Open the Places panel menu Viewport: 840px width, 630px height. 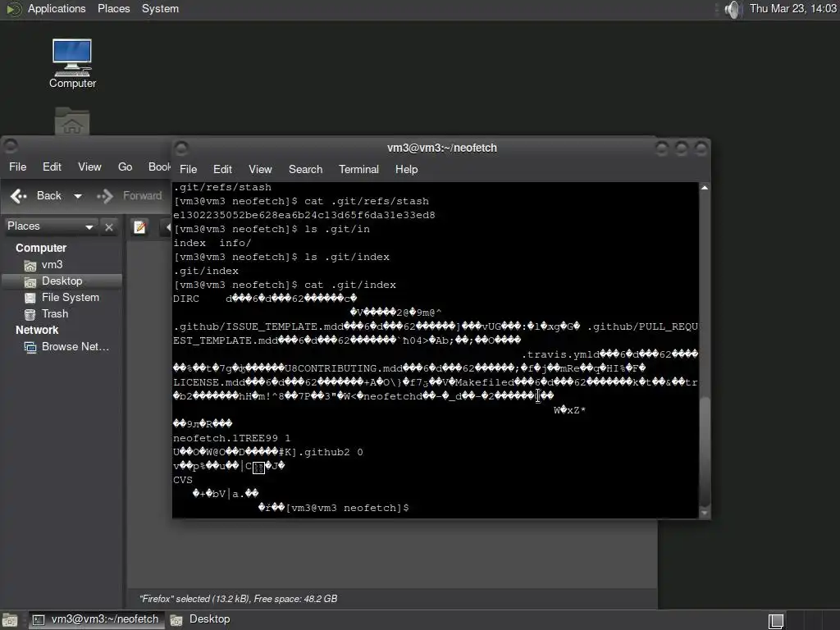[113, 8]
